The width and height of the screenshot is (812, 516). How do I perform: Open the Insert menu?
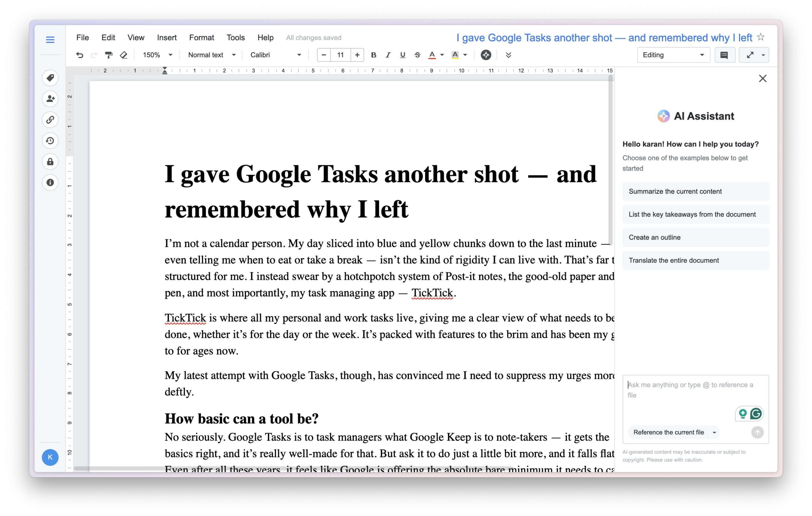pyautogui.click(x=167, y=37)
